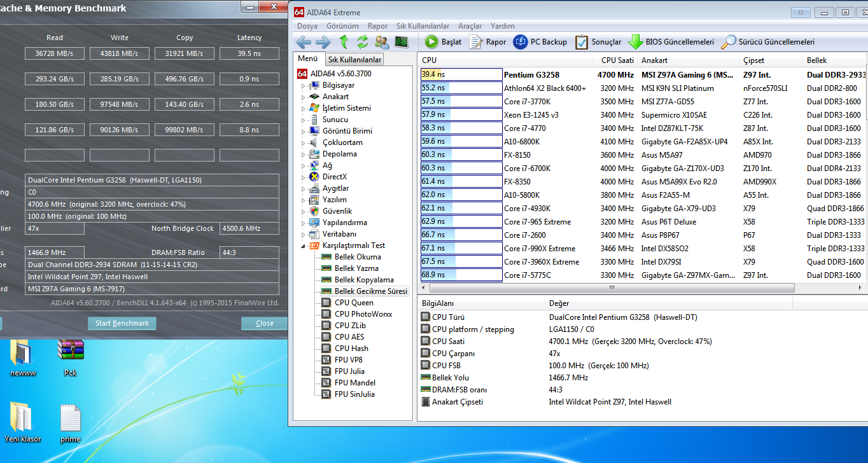The height and width of the screenshot is (463, 868).
Task: Select the Pentium G3258 39.4 ns row
Action: click(x=643, y=74)
